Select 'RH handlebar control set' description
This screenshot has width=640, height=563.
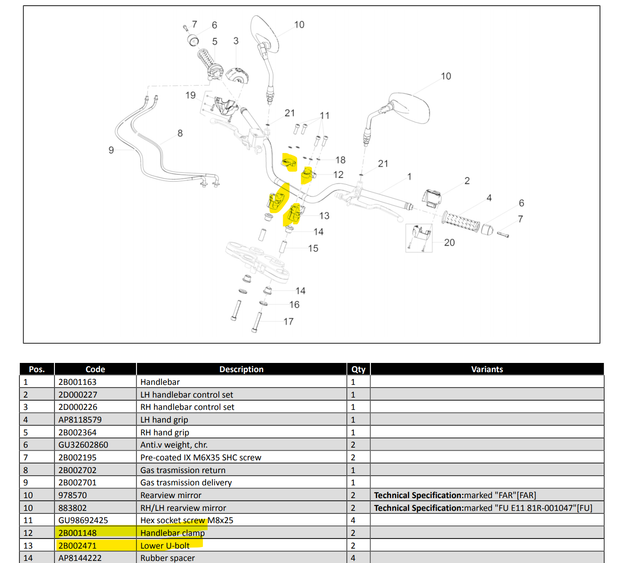point(187,407)
